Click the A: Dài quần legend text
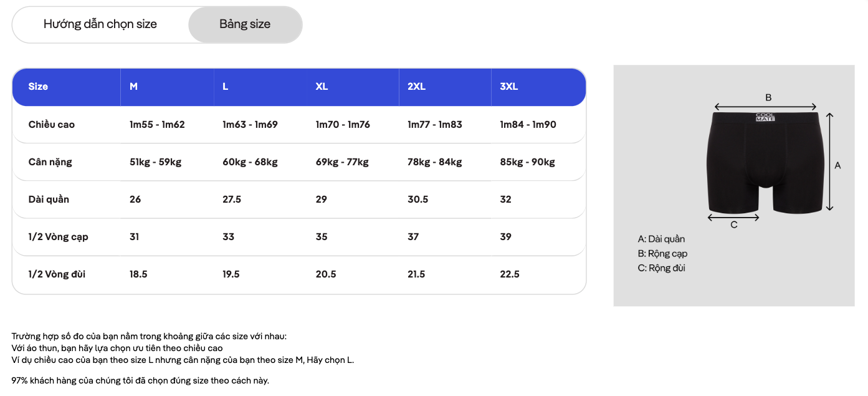868x396 pixels. 661,239
